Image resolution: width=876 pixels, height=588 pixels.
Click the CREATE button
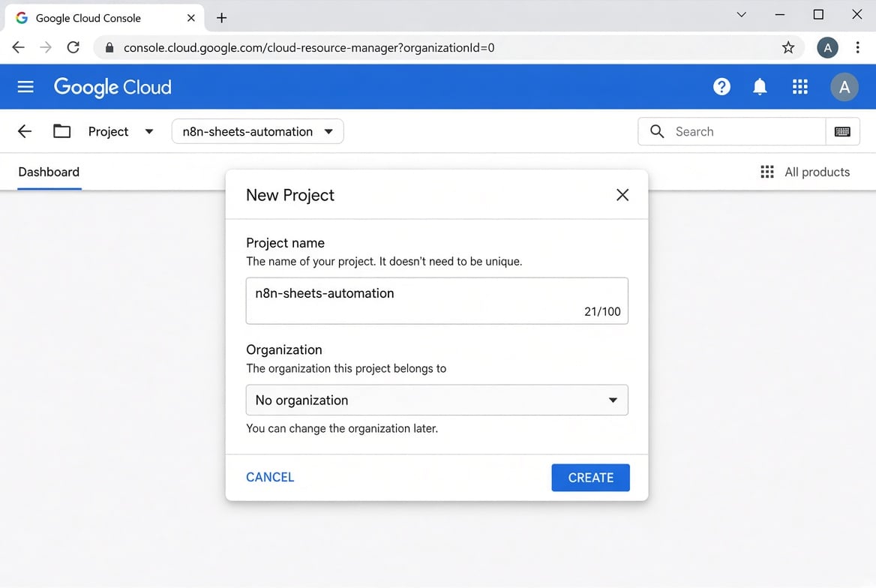click(590, 478)
